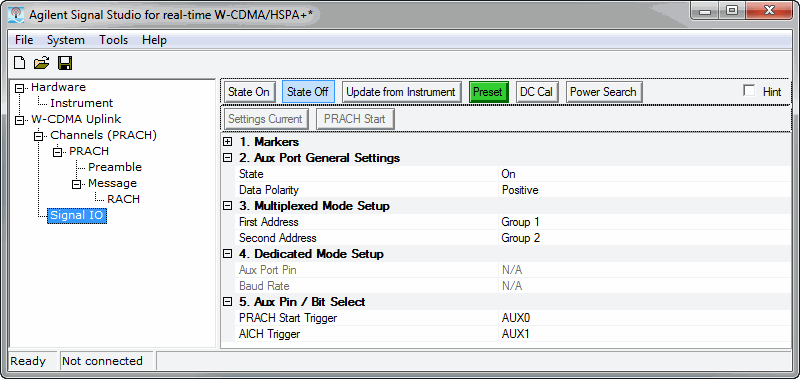Collapse the Message tree node
This screenshot has height=379, width=800.
coord(77,184)
